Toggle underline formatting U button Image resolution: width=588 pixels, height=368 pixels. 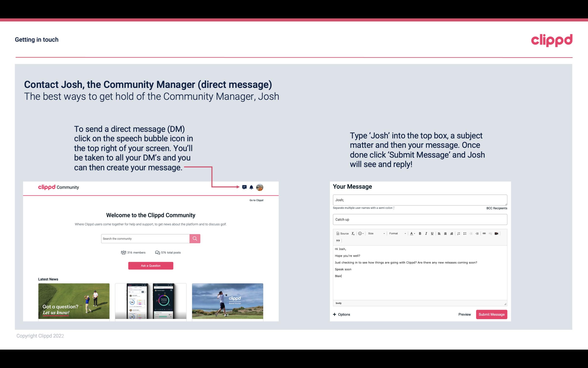click(x=432, y=233)
